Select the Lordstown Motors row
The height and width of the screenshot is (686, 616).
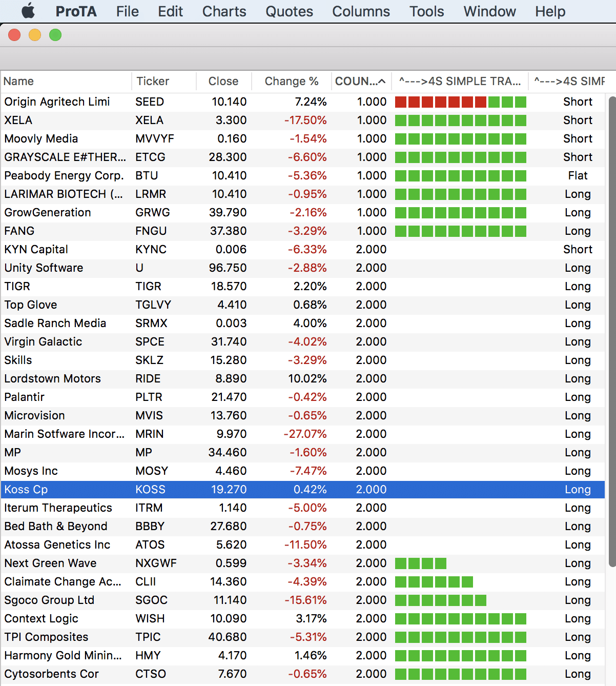(x=303, y=378)
